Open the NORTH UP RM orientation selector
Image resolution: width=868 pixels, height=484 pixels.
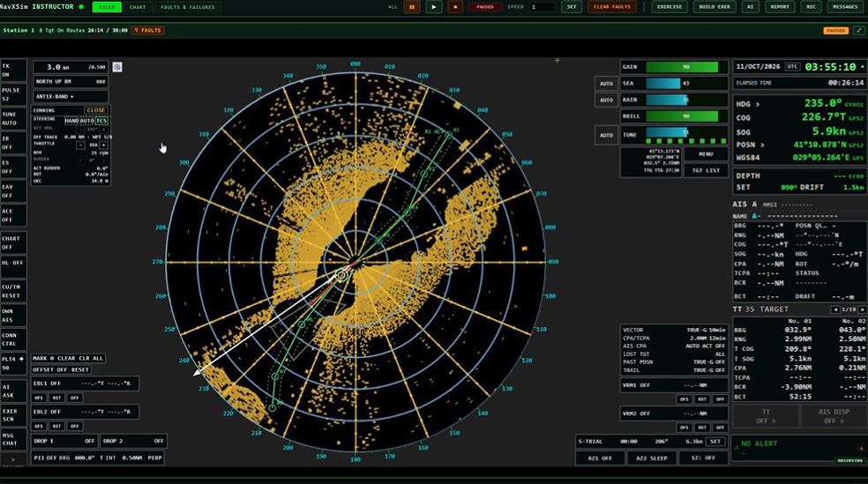(71, 81)
